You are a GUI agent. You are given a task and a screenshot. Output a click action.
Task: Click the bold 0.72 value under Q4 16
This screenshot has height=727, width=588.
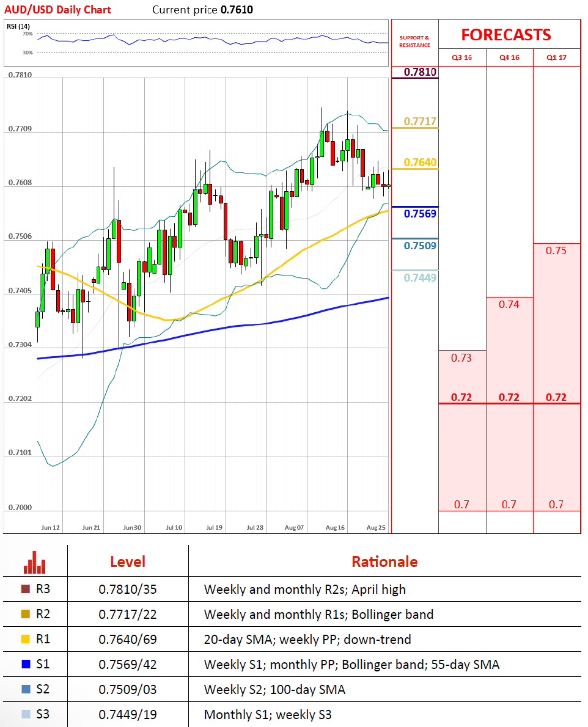509,397
